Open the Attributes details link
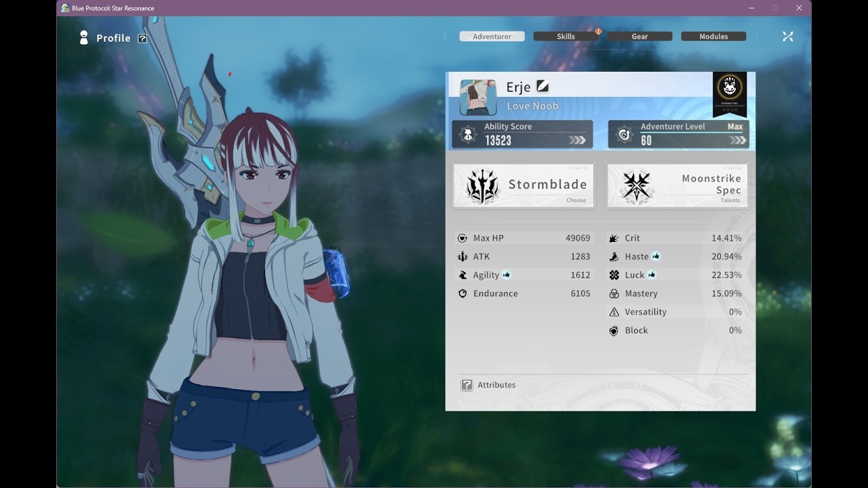This screenshot has width=868, height=488. (x=496, y=385)
